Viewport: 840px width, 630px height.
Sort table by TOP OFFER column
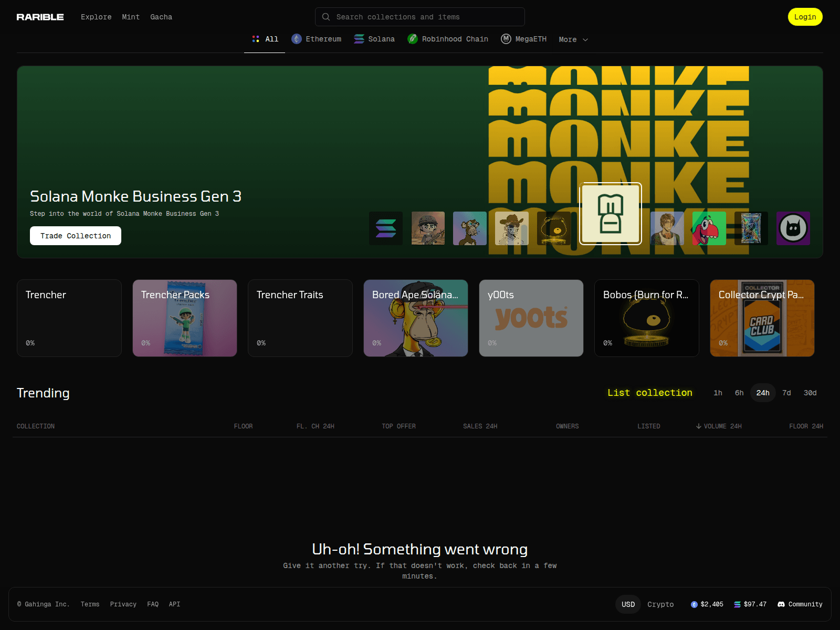(398, 426)
